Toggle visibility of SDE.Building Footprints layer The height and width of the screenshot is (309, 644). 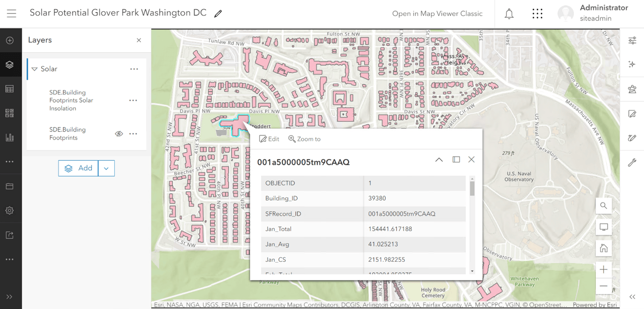[x=119, y=134]
